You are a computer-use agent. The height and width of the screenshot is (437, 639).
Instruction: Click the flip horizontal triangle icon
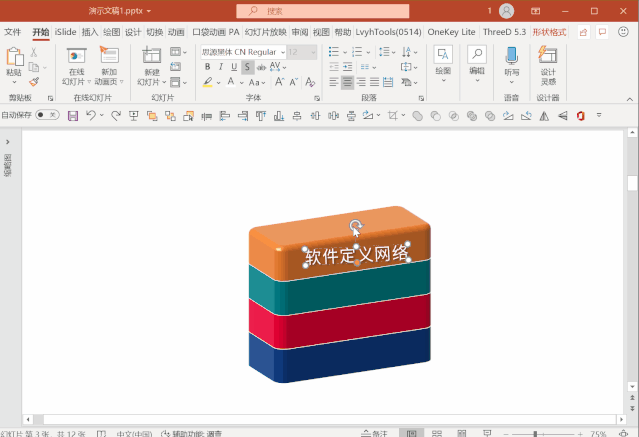point(544,116)
